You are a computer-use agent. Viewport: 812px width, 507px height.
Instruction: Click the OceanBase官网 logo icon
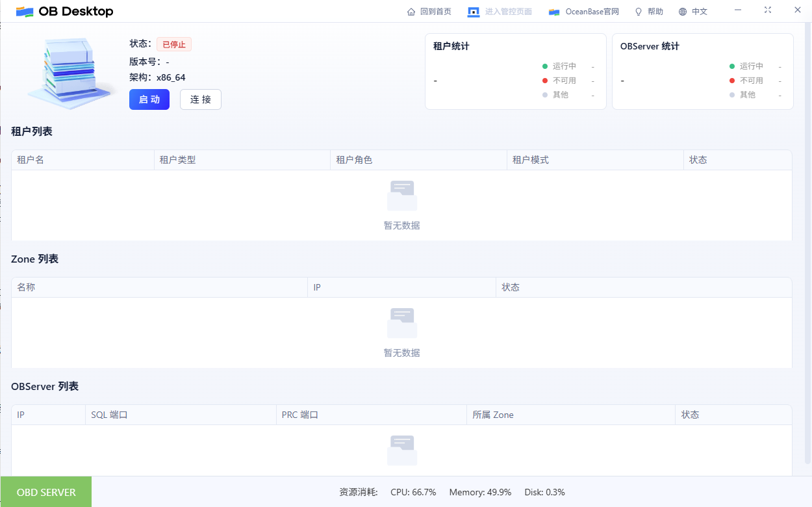554,11
